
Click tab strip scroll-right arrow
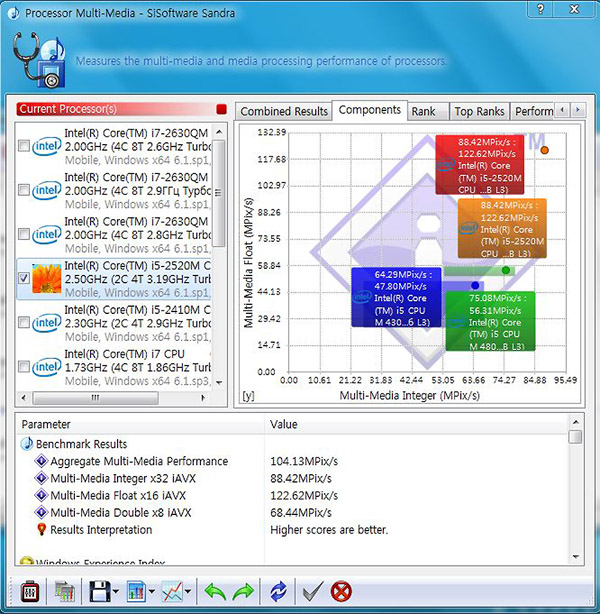click(x=578, y=110)
